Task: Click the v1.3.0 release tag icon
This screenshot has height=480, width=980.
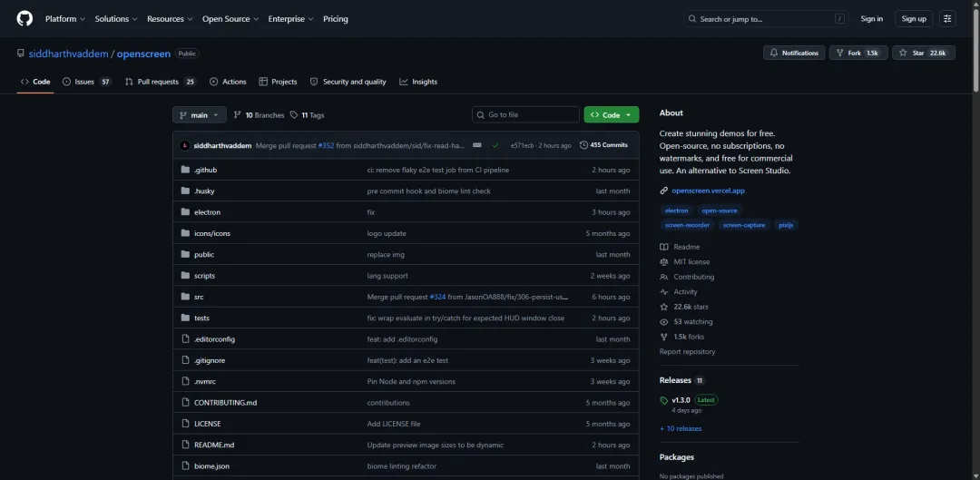Action: (663, 400)
